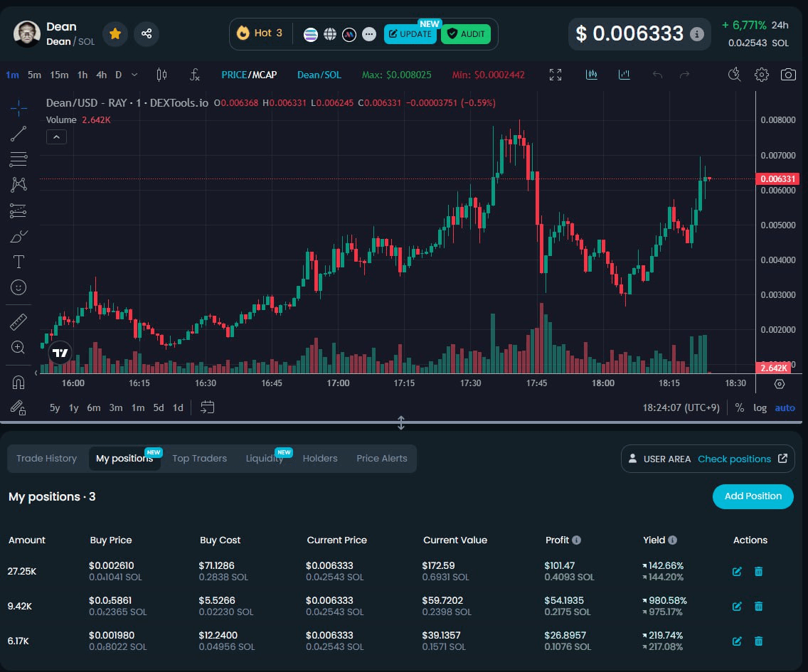Click the Add Position button
This screenshot has height=672, width=808.
coord(753,496)
